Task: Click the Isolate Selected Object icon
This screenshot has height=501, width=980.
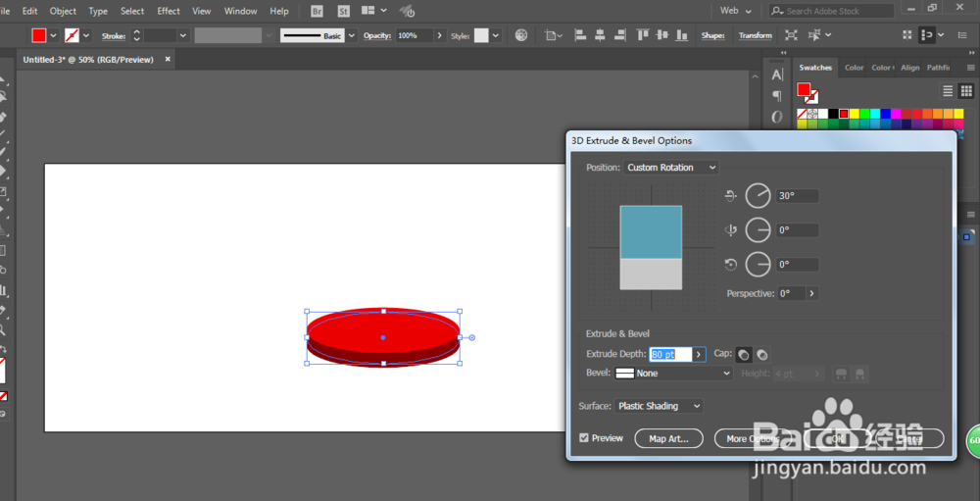Action: (791, 35)
